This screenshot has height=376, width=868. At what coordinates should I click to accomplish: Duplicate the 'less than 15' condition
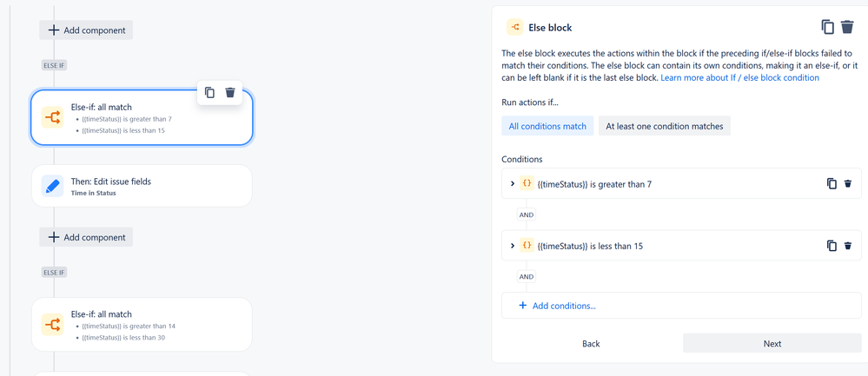pyautogui.click(x=832, y=246)
